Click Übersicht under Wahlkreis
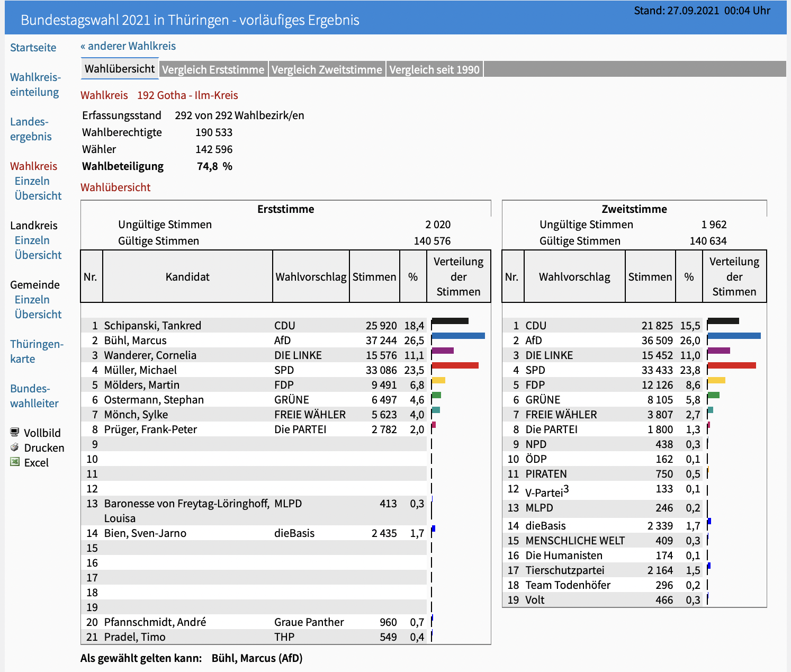Screen dimensions: 791x672 pyautogui.click(x=38, y=196)
